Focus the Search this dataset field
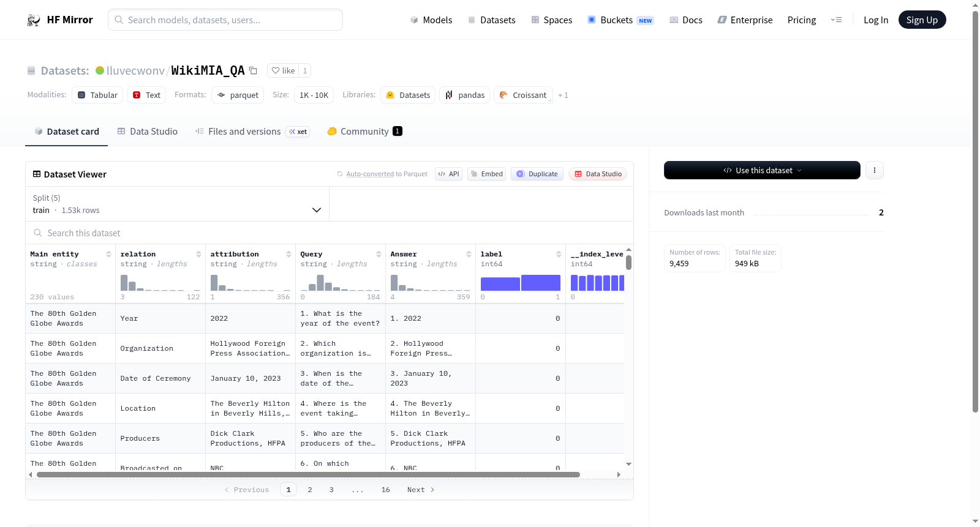The width and height of the screenshot is (980, 527). 330,233
